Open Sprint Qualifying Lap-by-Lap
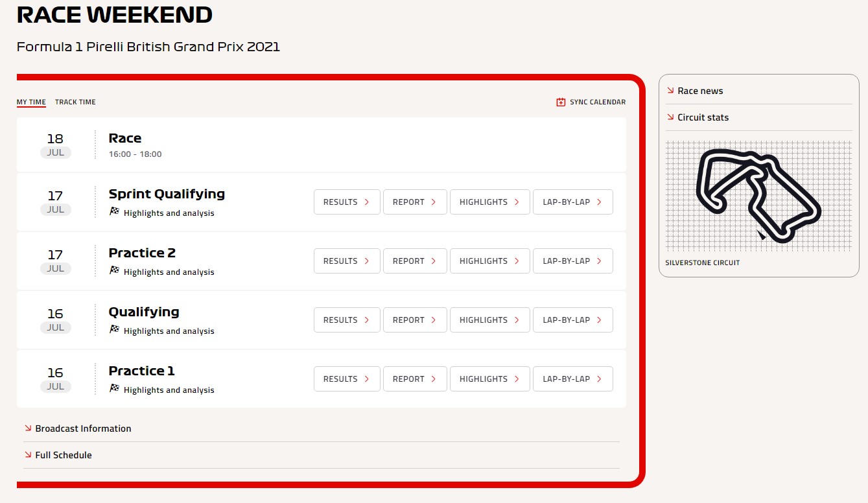 pyautogui.click(x=572, y=202)
